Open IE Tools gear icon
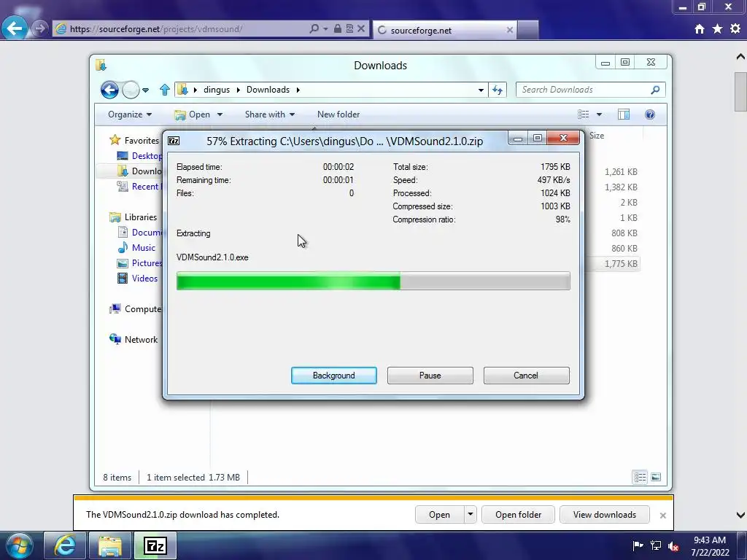This screenshot has height=560, width=747. tap(735, 29)
